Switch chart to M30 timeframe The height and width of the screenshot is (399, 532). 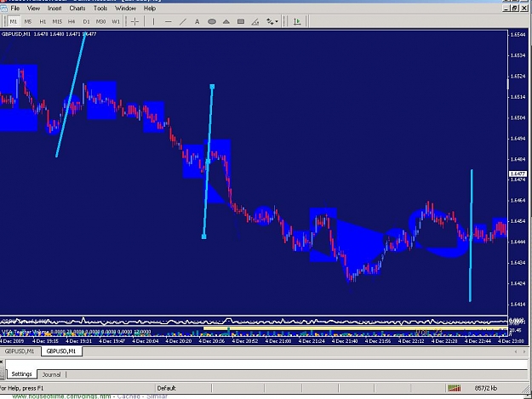[x=100, y=22]
